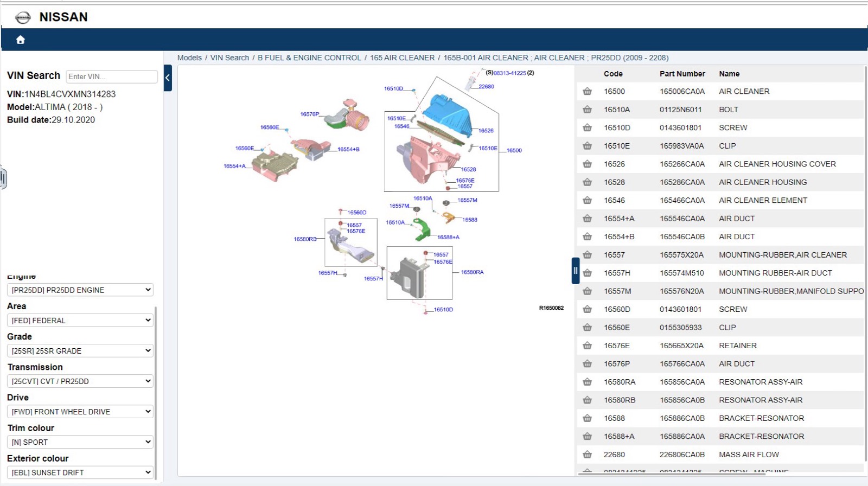Image resolution: width=868 pixels, height=486 pixels.
Task: Add 16557M mounting rubber to basket
Action: (x=588, y=291)
